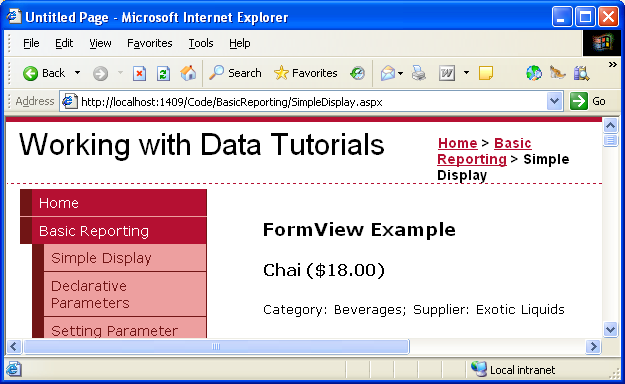Go to the Home page icon
This screenshot has width=625, height=384.
click(x=188, y=73)
